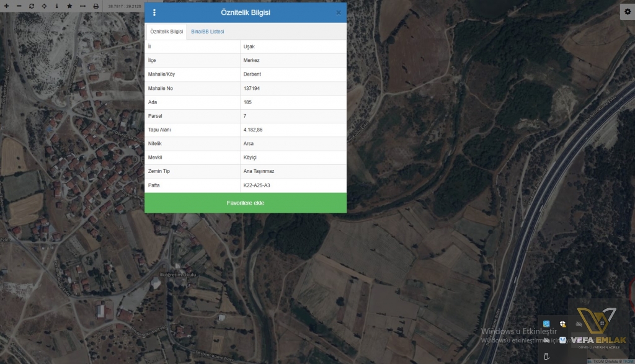
Task: Select the distance measure arrow icon
Action: [82, 6]
